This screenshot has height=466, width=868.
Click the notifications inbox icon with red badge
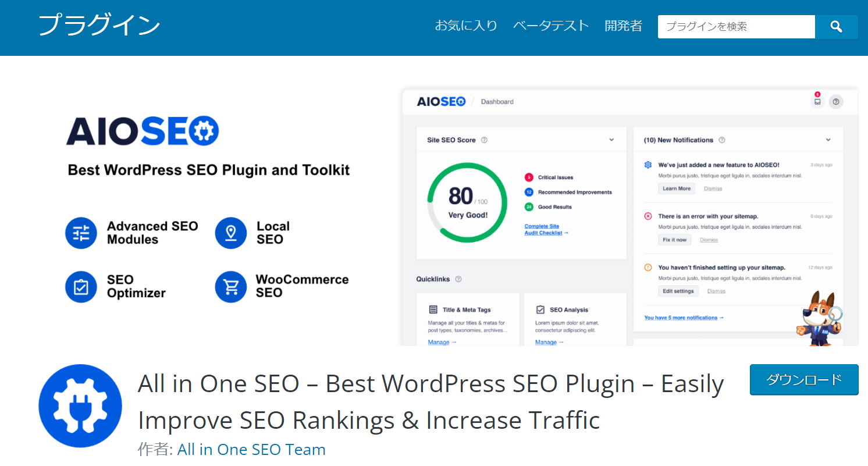point(817,101)
